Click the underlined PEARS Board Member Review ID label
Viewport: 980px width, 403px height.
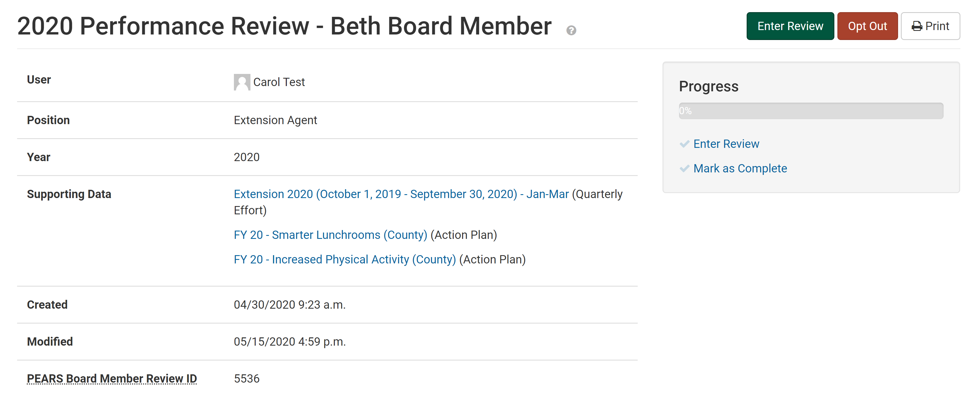click(111, 378)
